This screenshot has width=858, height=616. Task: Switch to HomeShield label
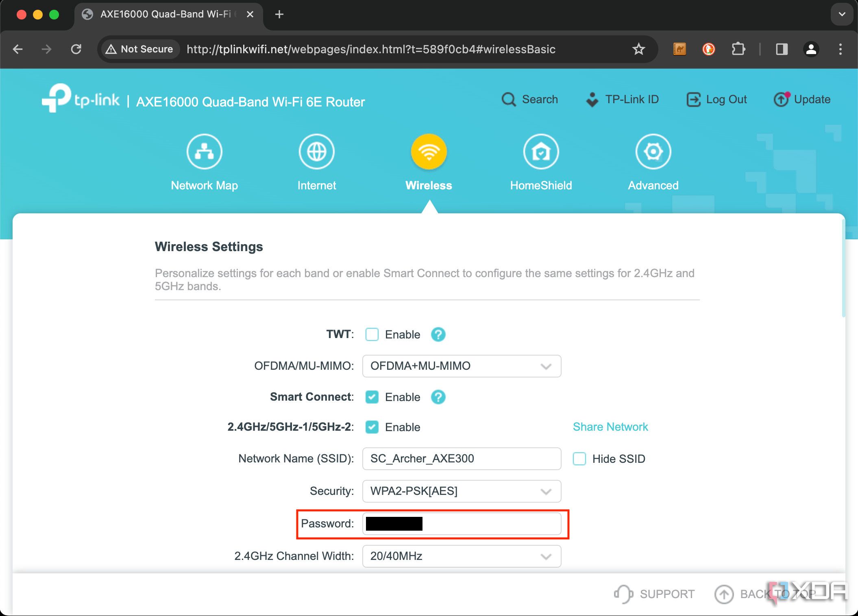coord(541,185)
